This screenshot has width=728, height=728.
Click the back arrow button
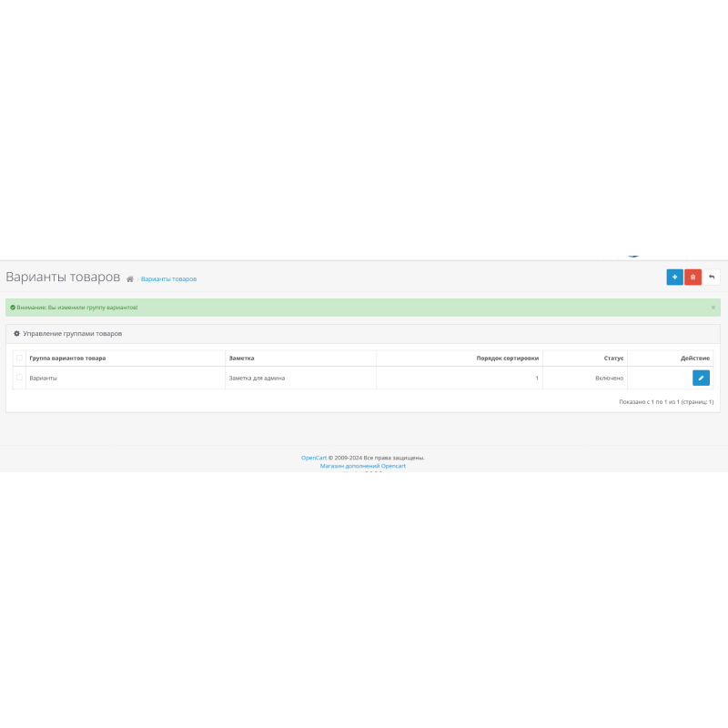[x=712, y=277]
